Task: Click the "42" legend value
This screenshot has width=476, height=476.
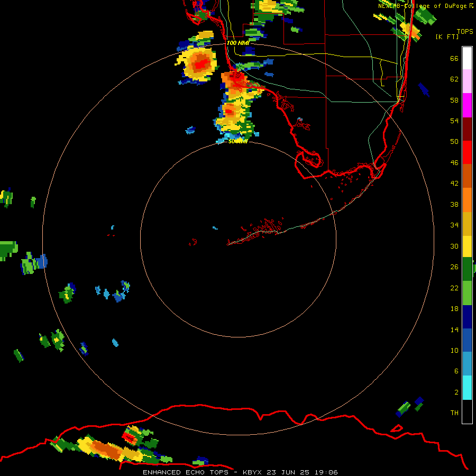Action: coord(454,184)
